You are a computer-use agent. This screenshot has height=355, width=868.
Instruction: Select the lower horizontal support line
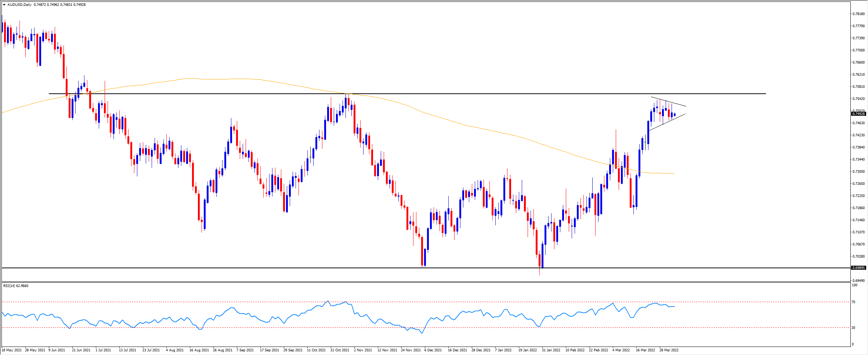367,268
